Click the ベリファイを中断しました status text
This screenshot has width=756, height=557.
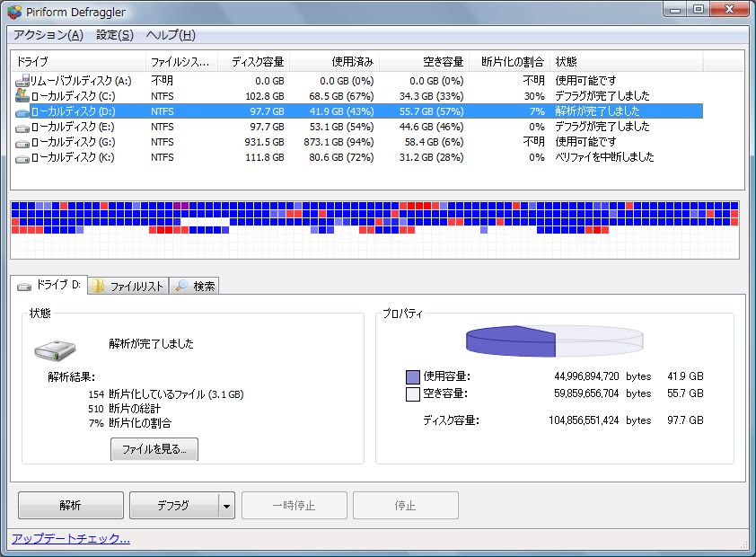click(x=604, y=157)
